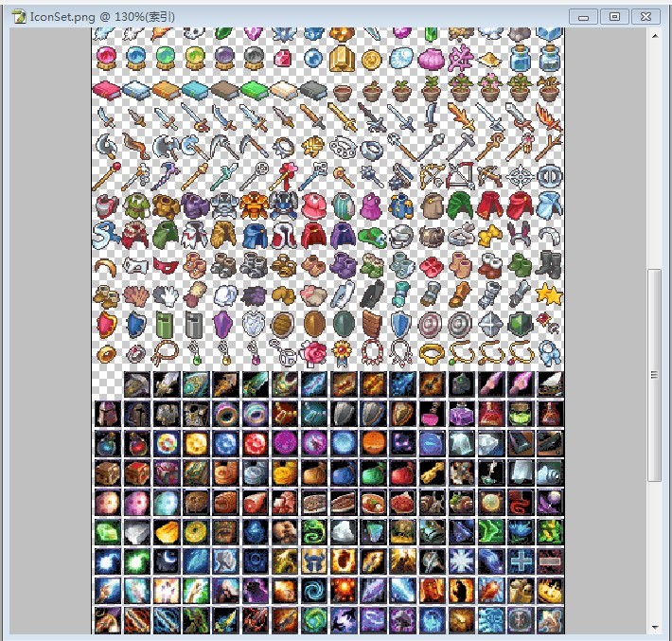Click the stacked gold bars icon

click(342, 59)
